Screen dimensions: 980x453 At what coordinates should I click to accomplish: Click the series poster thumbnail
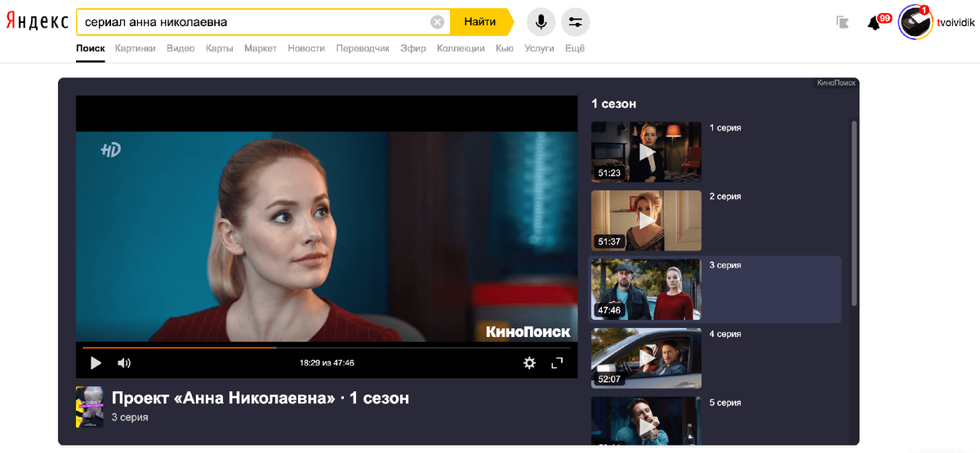[90, 406]
